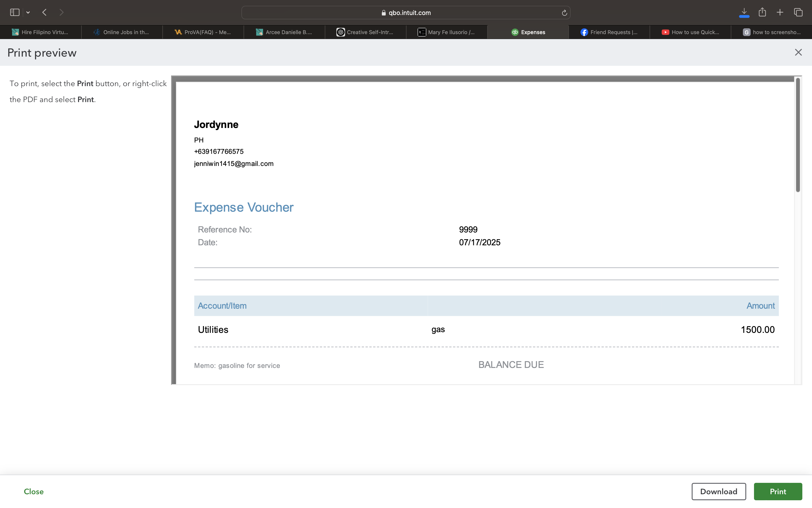812x508 pixels.
Task: Click the Utilities row entry
Action: [x=213, y=329]
